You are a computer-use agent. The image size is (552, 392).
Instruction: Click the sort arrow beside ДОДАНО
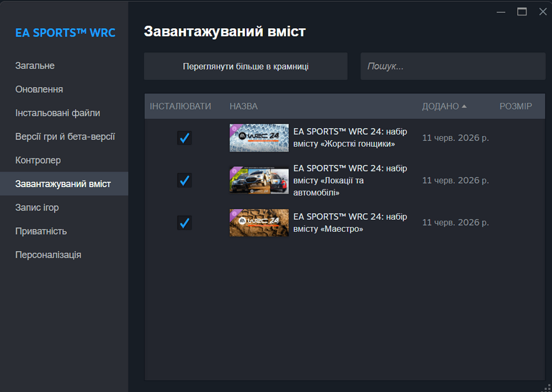[464, 106]
